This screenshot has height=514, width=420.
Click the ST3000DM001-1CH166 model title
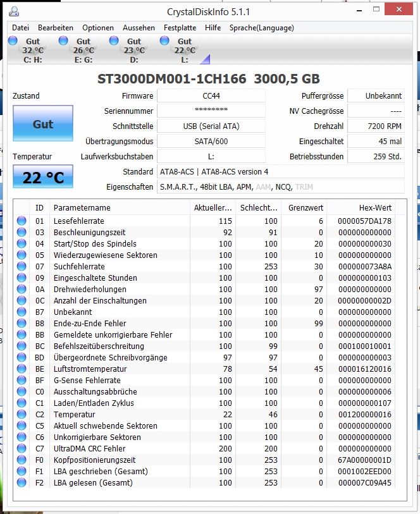click(x=172, y=78)
